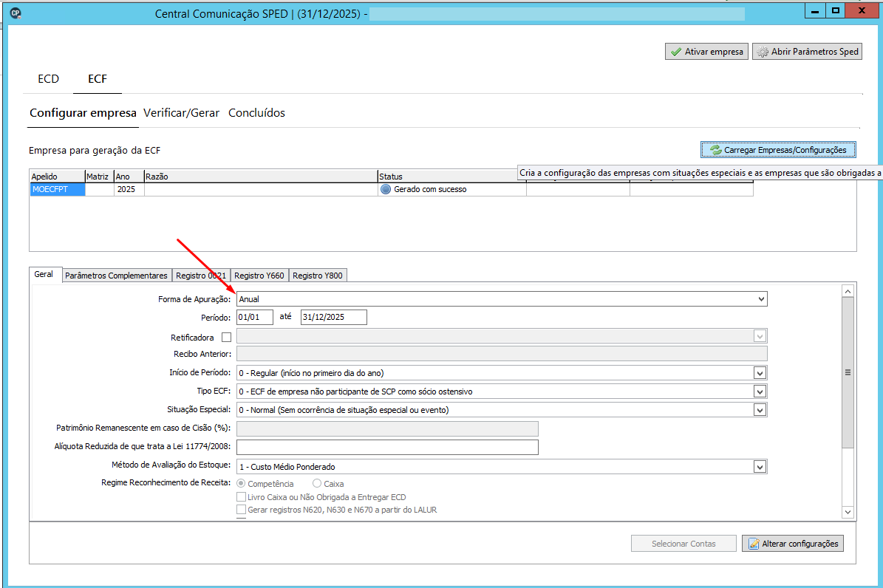Click the vertical scrollbar thumb of the form

click(848, 373)
